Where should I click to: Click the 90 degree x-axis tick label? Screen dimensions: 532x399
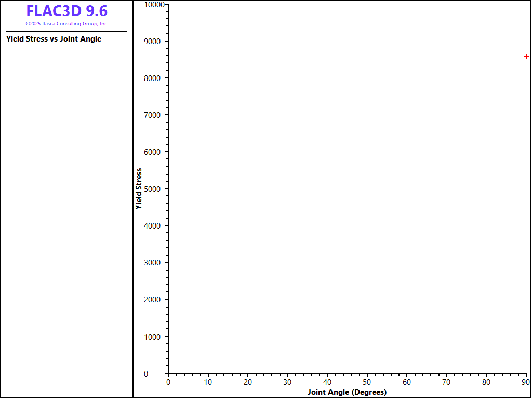coord(526,382)
